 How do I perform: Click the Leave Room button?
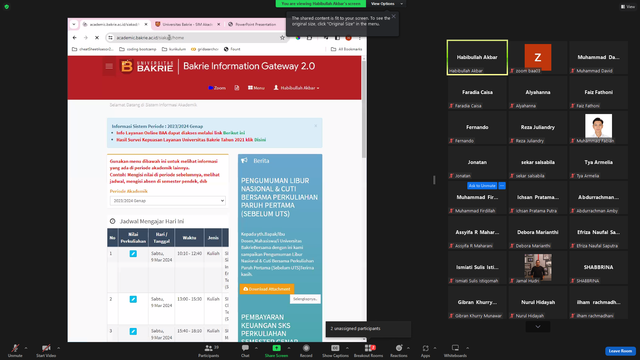tap(620, 351)
